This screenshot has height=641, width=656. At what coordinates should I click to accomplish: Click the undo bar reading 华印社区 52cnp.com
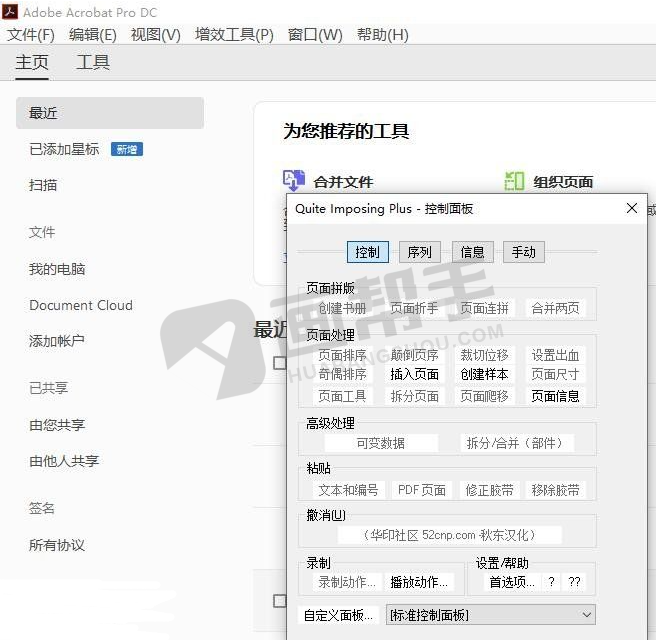click(x=449, y=535)
